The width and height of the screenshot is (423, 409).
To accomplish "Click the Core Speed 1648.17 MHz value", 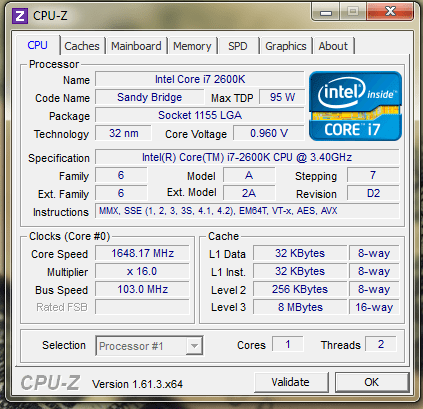I will click(142, 253).
